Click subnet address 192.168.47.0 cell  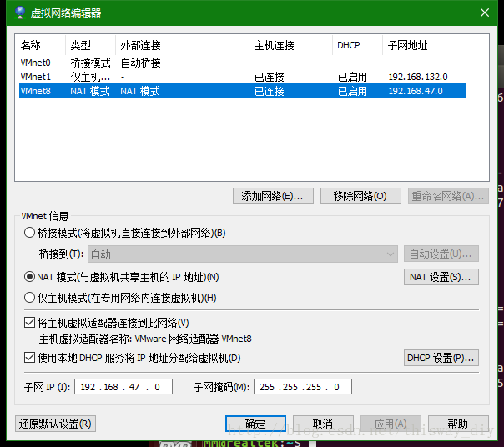click(x=416, y=91)
